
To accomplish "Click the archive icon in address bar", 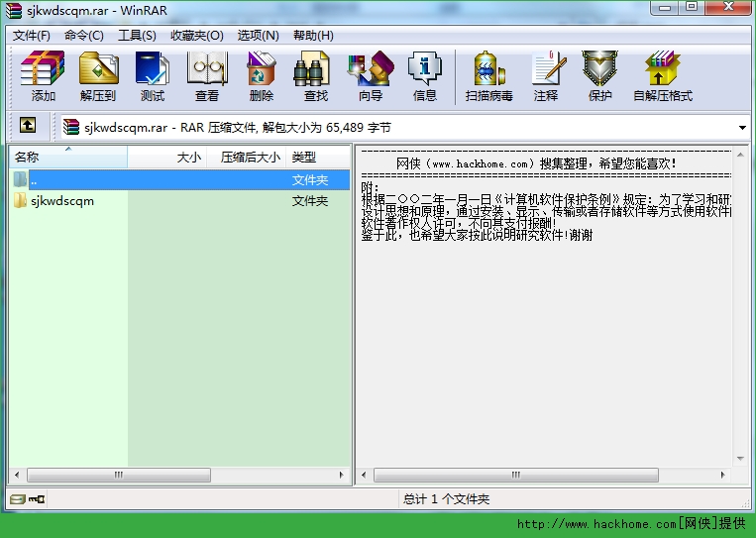I will click(x=71, y=127).
